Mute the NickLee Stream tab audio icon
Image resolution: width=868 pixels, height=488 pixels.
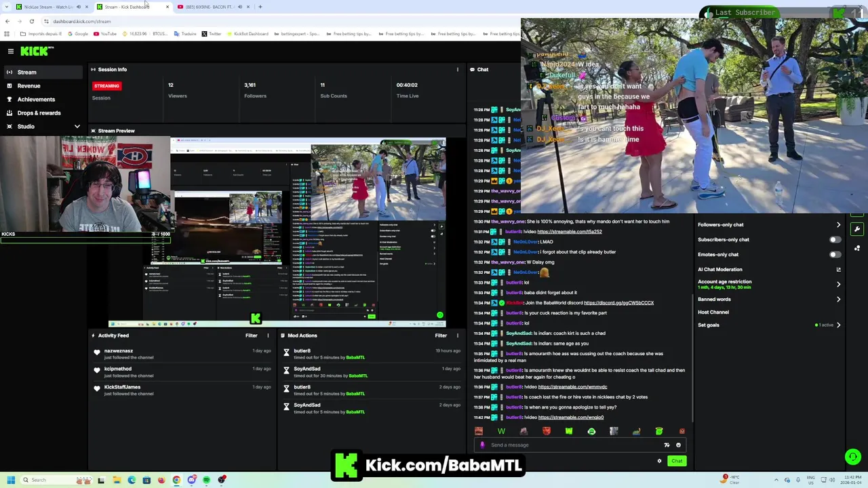coord(78,7)
